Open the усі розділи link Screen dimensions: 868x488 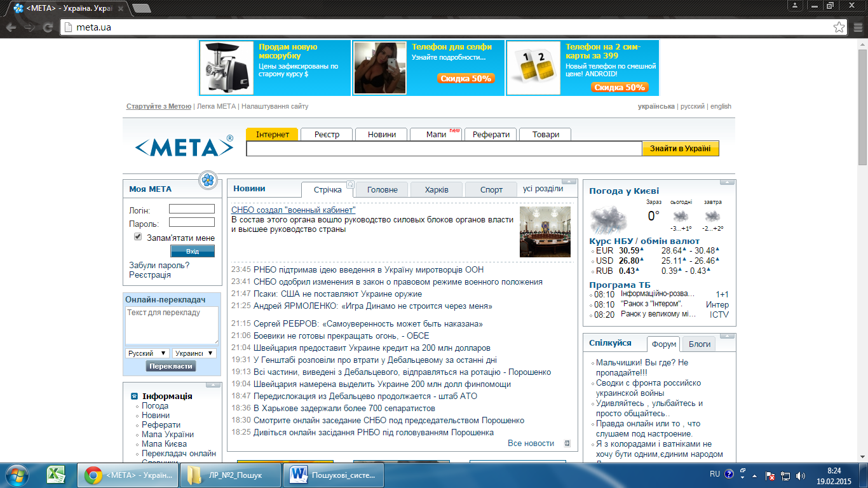(543, 189)
